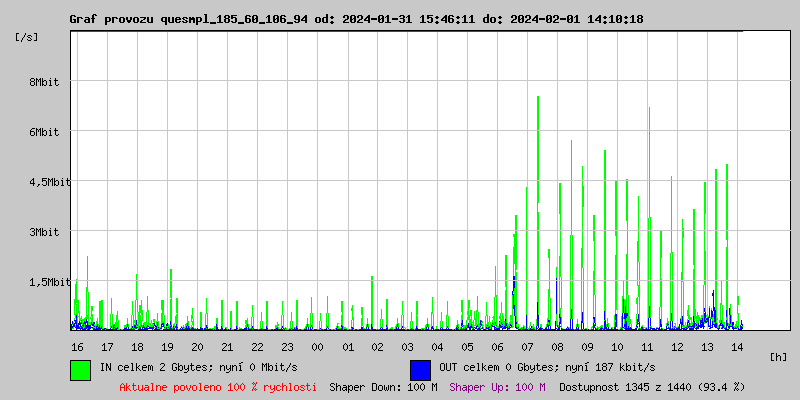800x400 pixels.
Task: Select hour 00 on the time axis
Action: coord(317,347)
